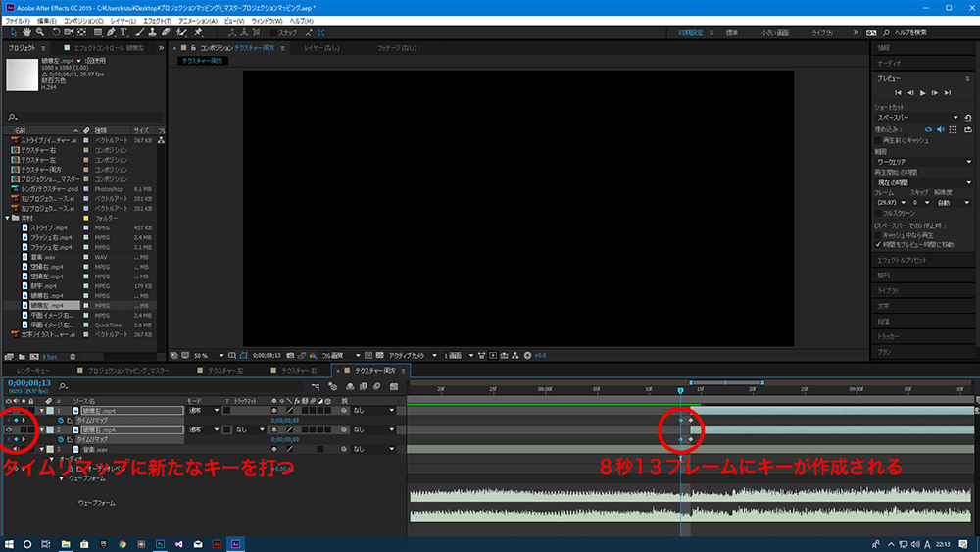Select the Zoom tool magnifier icon

point(40,32)
